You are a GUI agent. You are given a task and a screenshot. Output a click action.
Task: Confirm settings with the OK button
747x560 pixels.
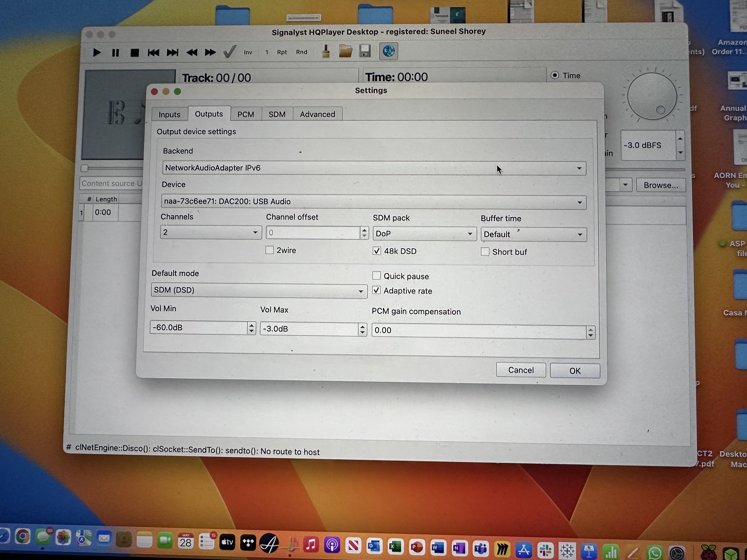coord(575,371)
